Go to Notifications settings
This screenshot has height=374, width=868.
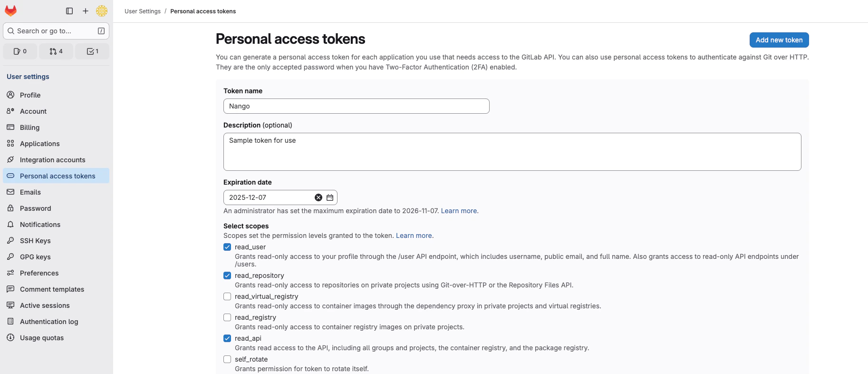coord(40,225)
